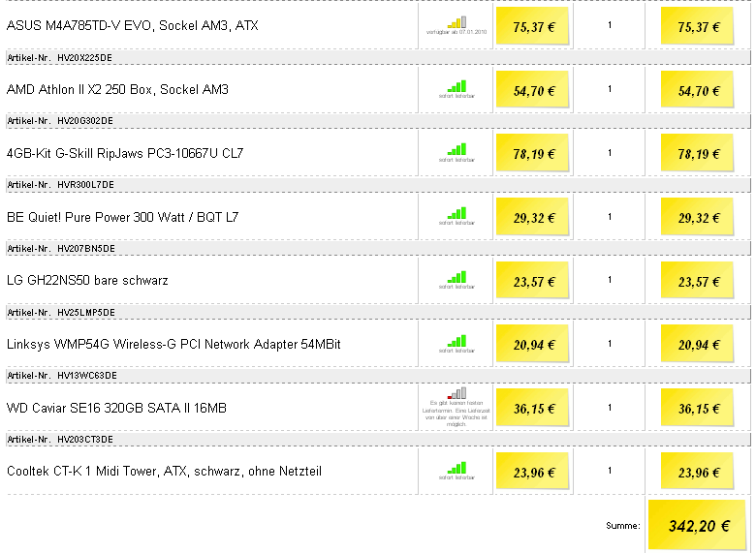Click LG GH22NS50 availability bars icon
Image resolution: width=756 pixels, height=553 pixels.
(457, 277)
